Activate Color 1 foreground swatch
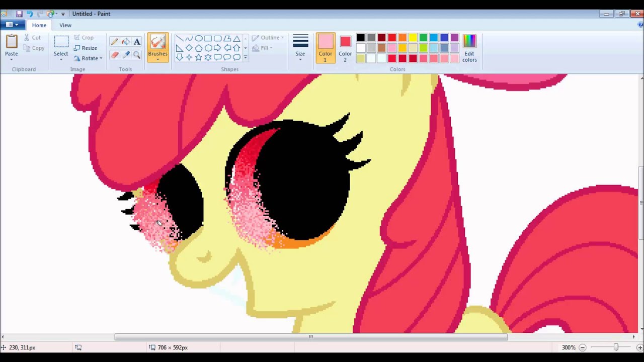The width and height of the screenshot is (644, 362). 325,48
